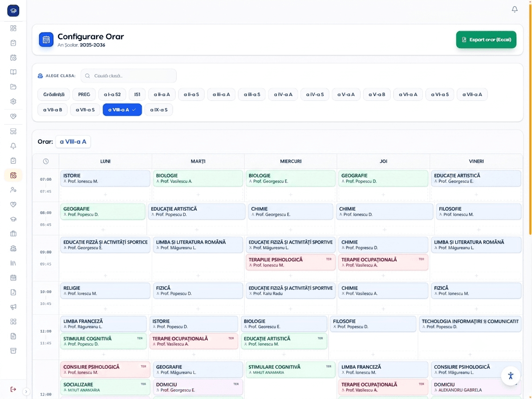Open the EDUCAȚIE ARTISTICĂ Prof. Popescu D. card on Marți
The image size is (532, 399).
point(197,212)
